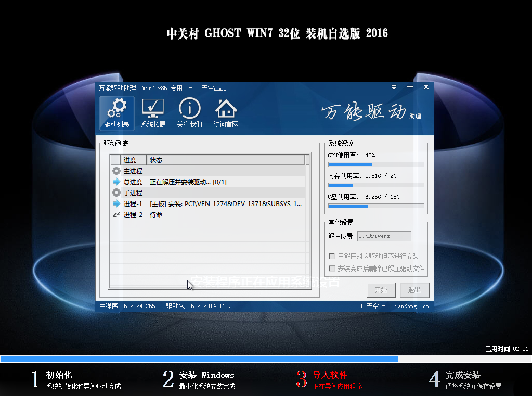The width and height of the screenshot is (532, 396).
Task: Click the C盘使用率 progress bar
Action: click(x=376, y=206)
